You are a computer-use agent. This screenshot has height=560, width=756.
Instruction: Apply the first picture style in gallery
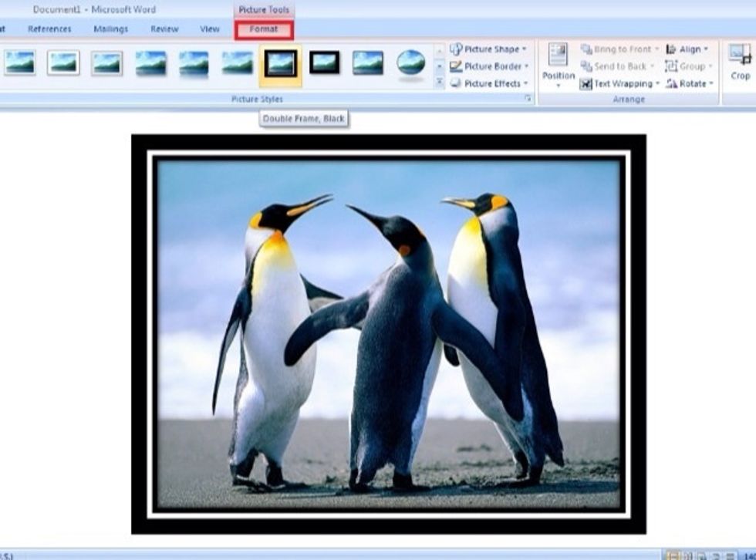19,63
